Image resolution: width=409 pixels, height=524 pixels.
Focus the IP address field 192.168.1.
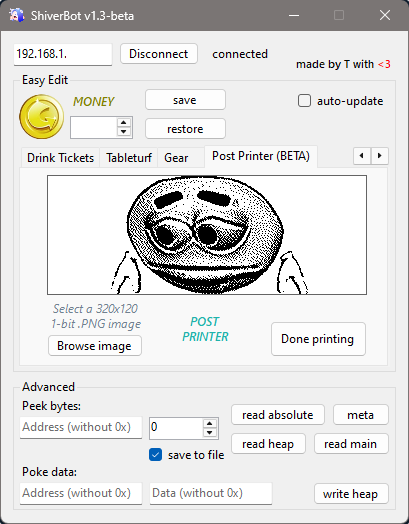point(63,54)
